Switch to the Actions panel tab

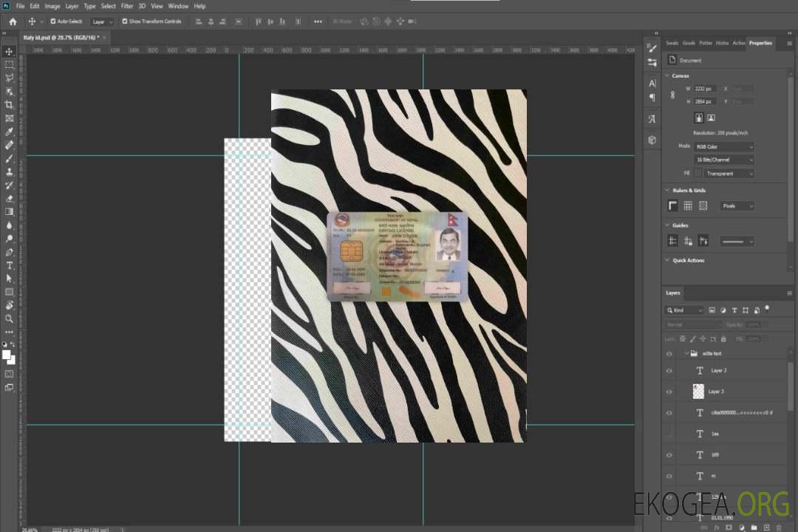pyautogui.click(x=738, y=43)
